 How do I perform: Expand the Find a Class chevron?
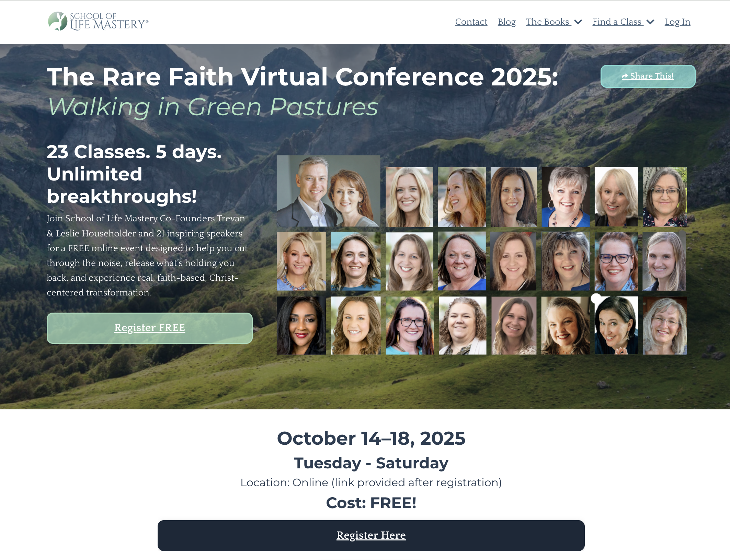(650, 22)
